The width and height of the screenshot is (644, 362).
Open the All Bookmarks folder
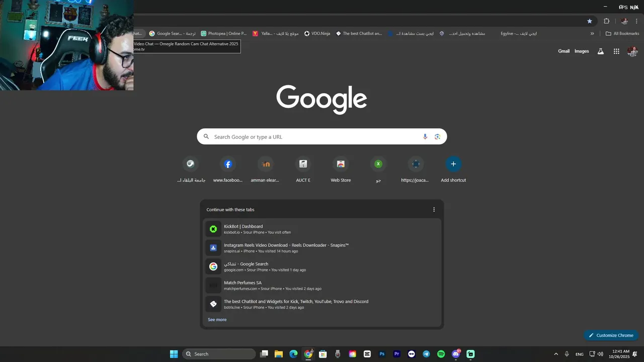[622, 34]
